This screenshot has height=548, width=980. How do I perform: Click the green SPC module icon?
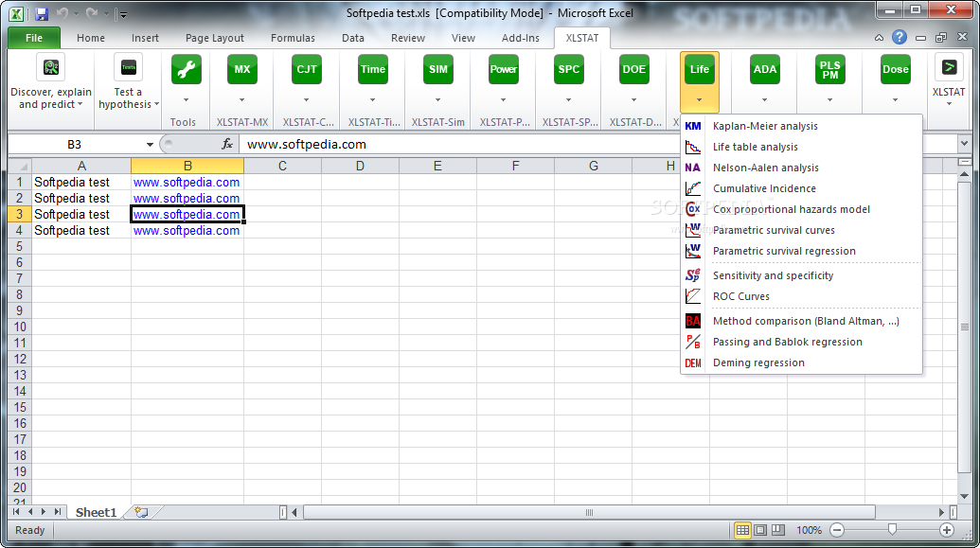[x=569, y=69]
